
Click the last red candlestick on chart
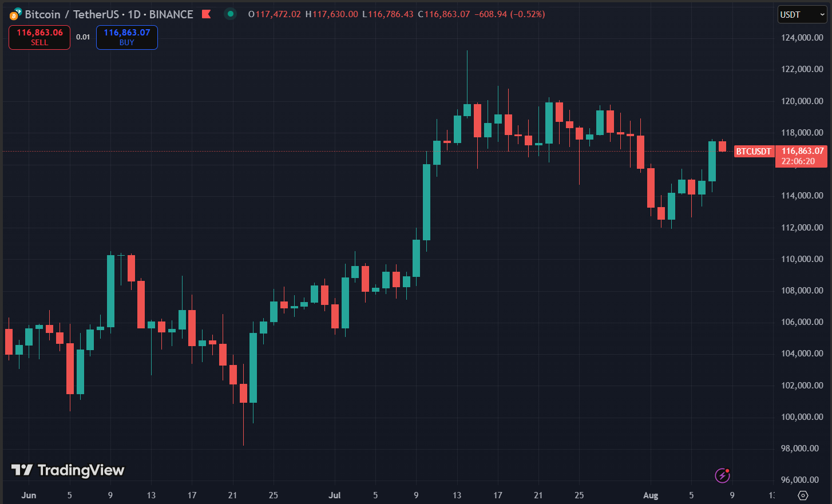pos(722,146)
